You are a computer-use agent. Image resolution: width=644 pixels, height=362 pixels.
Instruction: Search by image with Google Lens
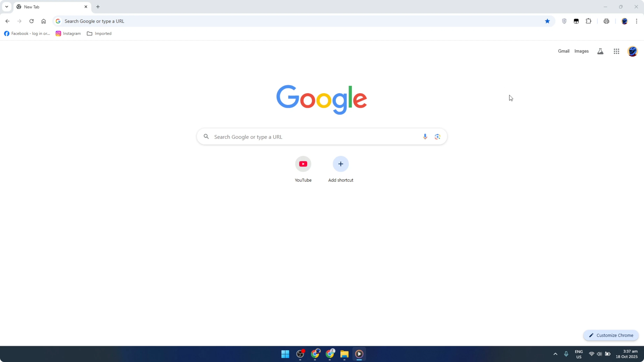tap(437, 136)
